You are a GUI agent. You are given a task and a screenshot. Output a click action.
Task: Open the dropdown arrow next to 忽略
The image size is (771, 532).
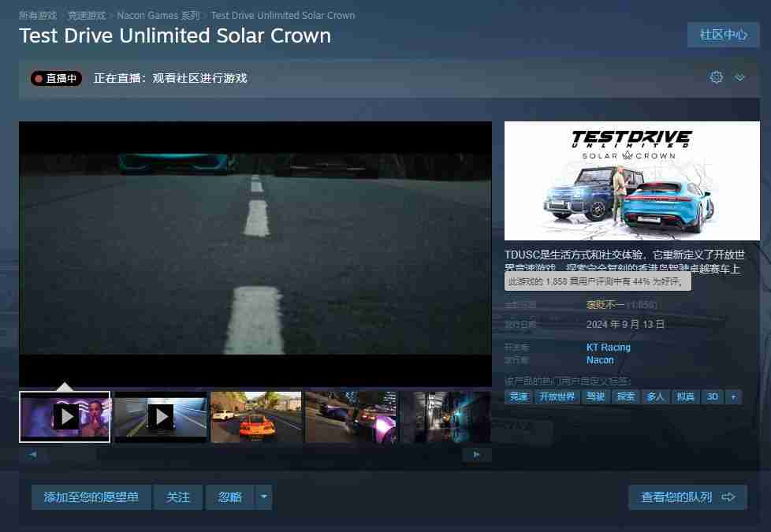[x=263, y=497]
